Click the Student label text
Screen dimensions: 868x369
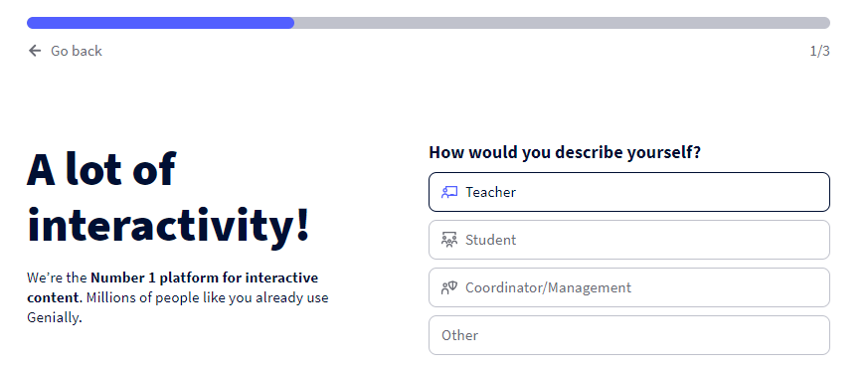[490, 240]
